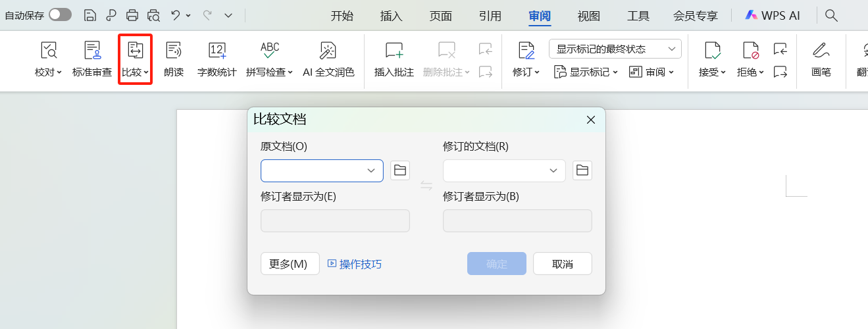Open the 会员专享 tab
868x329 pixels.
[x=695, y=16]
